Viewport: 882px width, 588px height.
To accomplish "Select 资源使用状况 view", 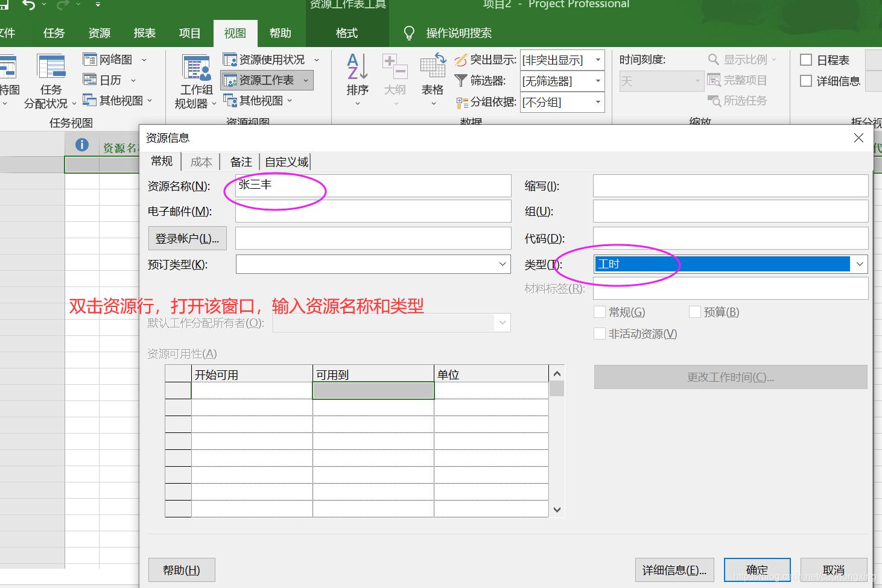I will 264,60.
